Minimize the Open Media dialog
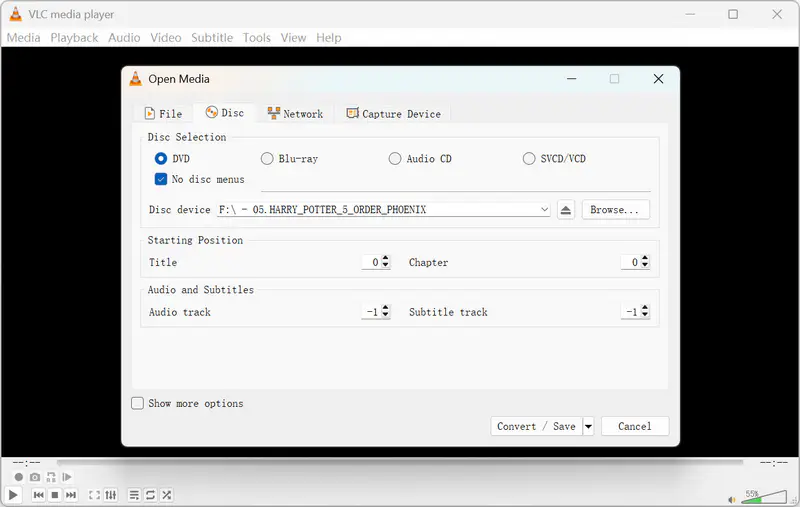 [571, 79]
